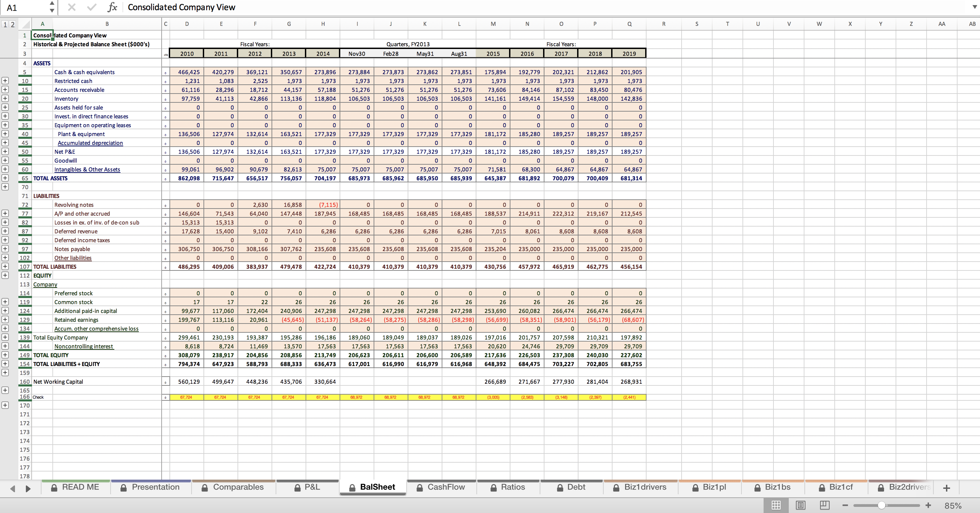Select the 2010 fiscal year header cell
Image resolution: width=980 pixels, height=513 pixels.
point(187,54)
